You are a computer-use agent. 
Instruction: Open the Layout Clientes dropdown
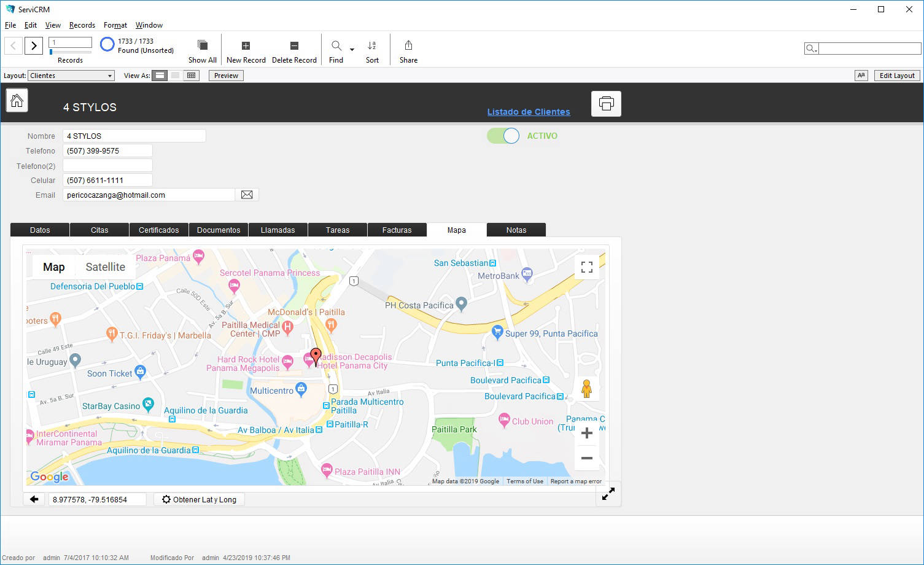click(71, 76)
